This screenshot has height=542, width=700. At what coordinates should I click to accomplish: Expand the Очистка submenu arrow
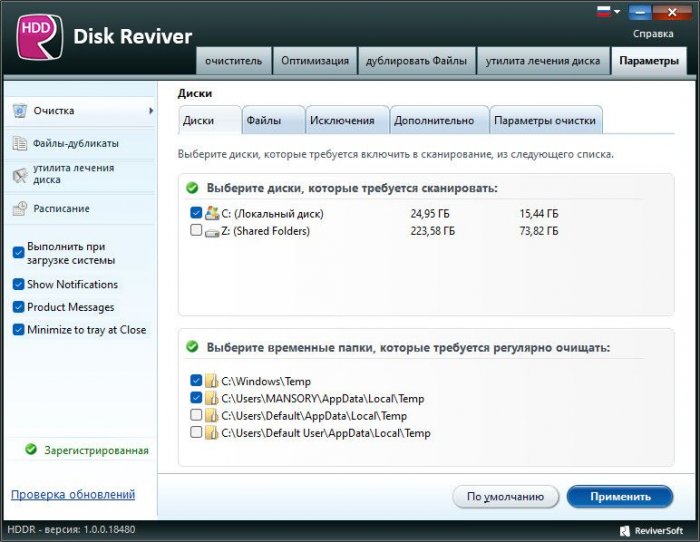click(x=151, y=111)
